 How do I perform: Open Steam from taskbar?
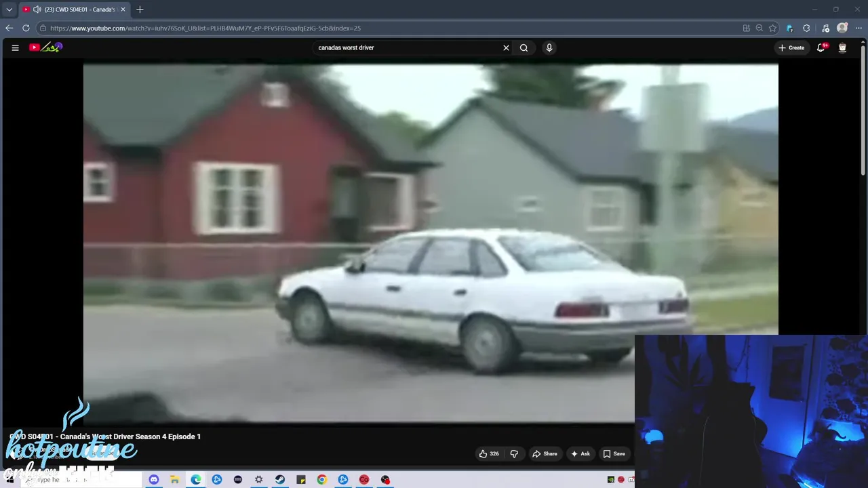tap(280, 479)
